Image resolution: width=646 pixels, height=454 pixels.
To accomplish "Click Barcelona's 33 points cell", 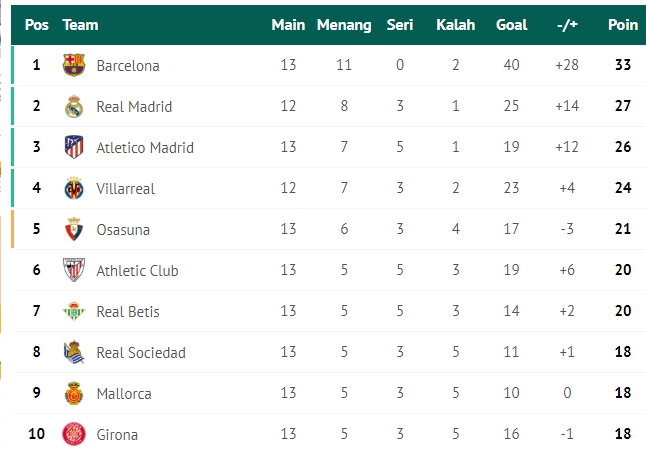I will [x=623, y=65].
